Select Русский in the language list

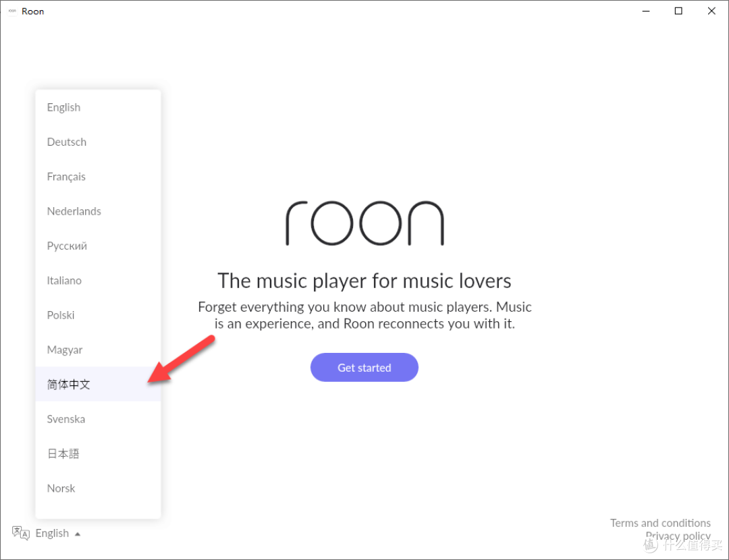pos(66,246)
